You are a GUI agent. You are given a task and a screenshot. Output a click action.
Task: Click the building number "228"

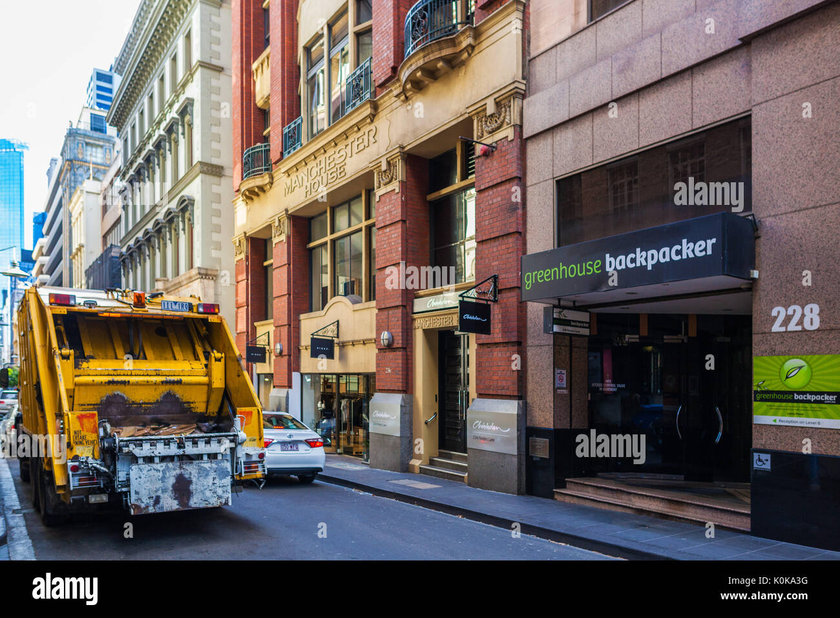(x=795, y=318)
